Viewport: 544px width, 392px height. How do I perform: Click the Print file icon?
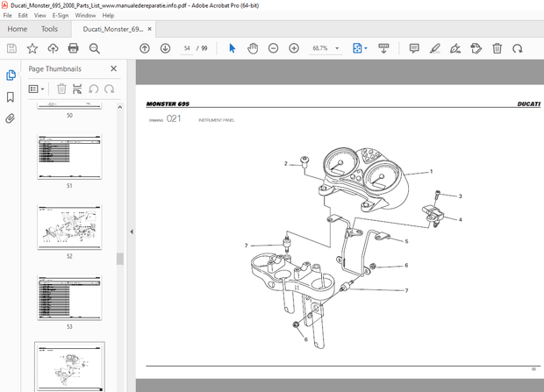click(74, 48)
